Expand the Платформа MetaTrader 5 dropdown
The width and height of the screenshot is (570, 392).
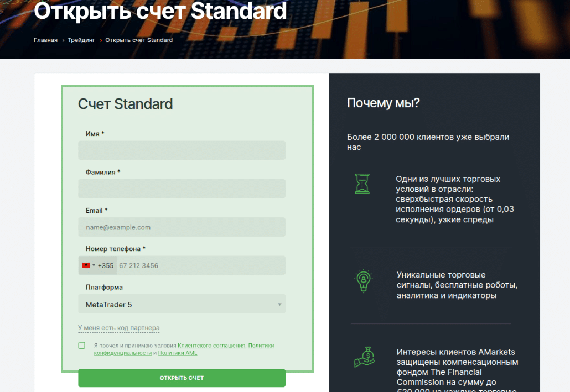(x=182, y=304)
